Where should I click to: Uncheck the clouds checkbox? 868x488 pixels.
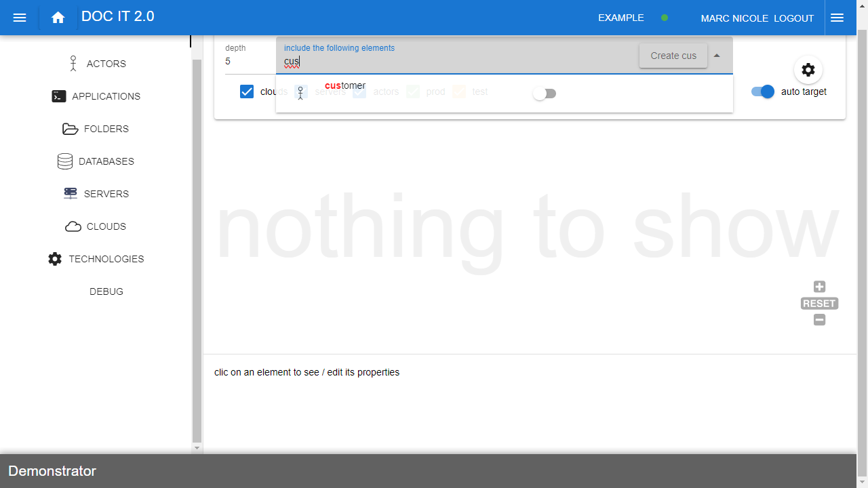[247, 91]
